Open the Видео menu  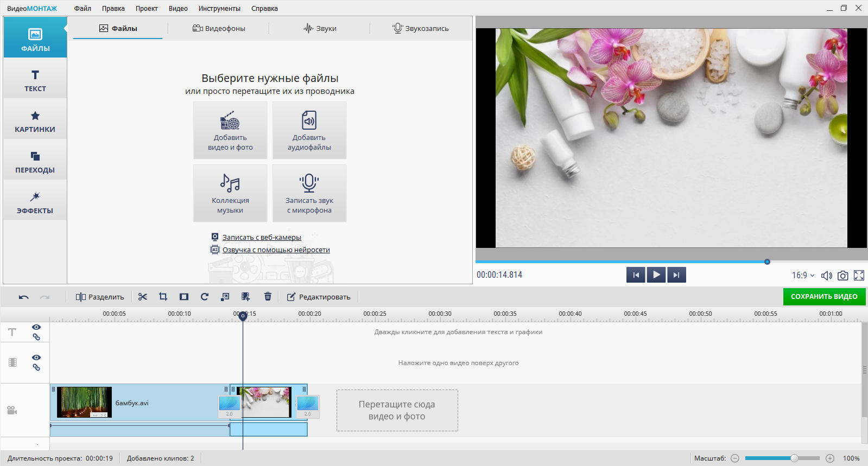[x=178, y=8]
